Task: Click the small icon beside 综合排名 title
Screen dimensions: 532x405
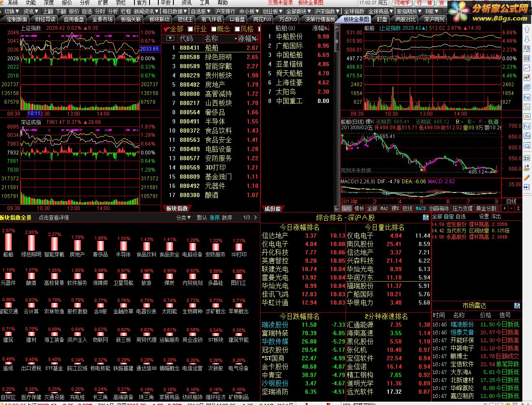Action: 426,218
